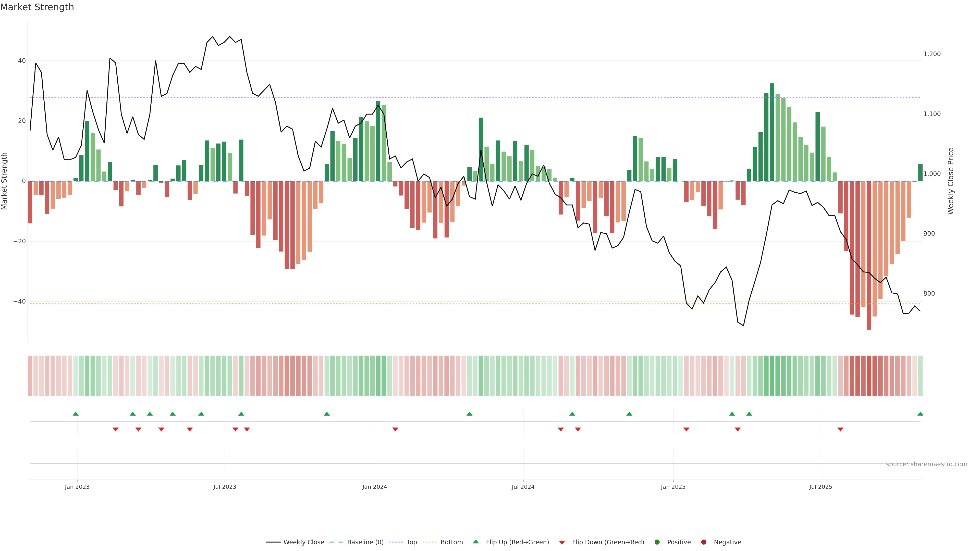The image size is (980, 551).
Task: Click the first green flip-up marker near Jan 2023
Action: pyautogui.click(x=75, y=414)
